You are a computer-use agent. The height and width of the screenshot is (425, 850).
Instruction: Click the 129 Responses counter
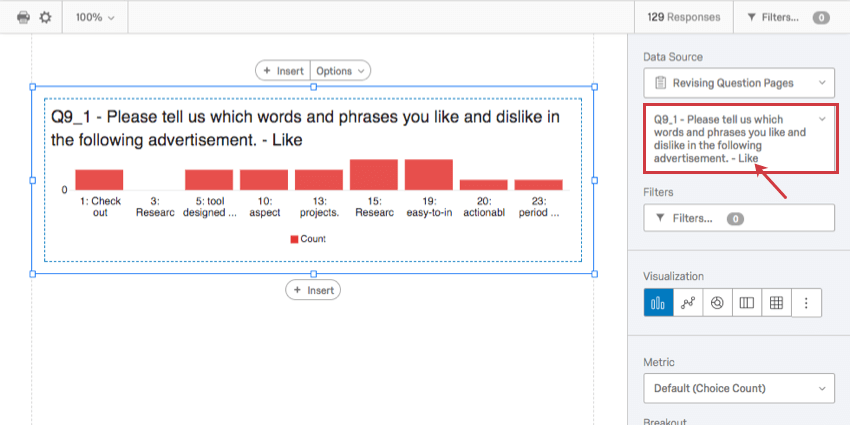684,17
